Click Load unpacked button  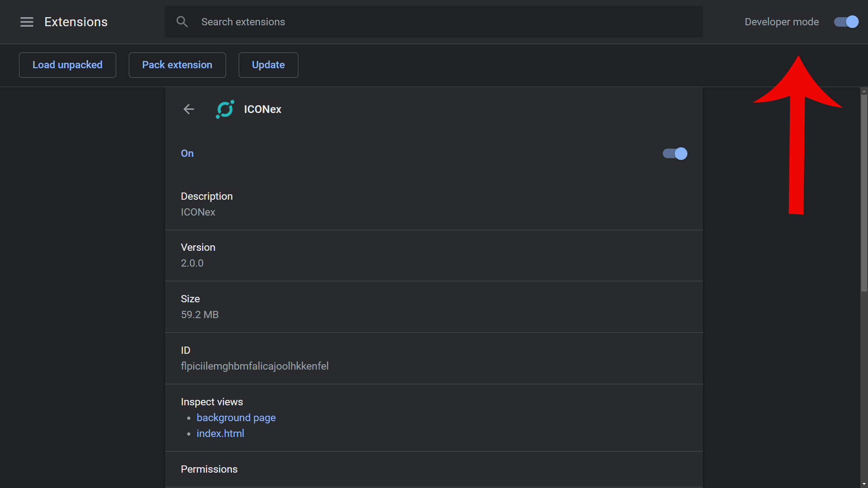[67, 65]
